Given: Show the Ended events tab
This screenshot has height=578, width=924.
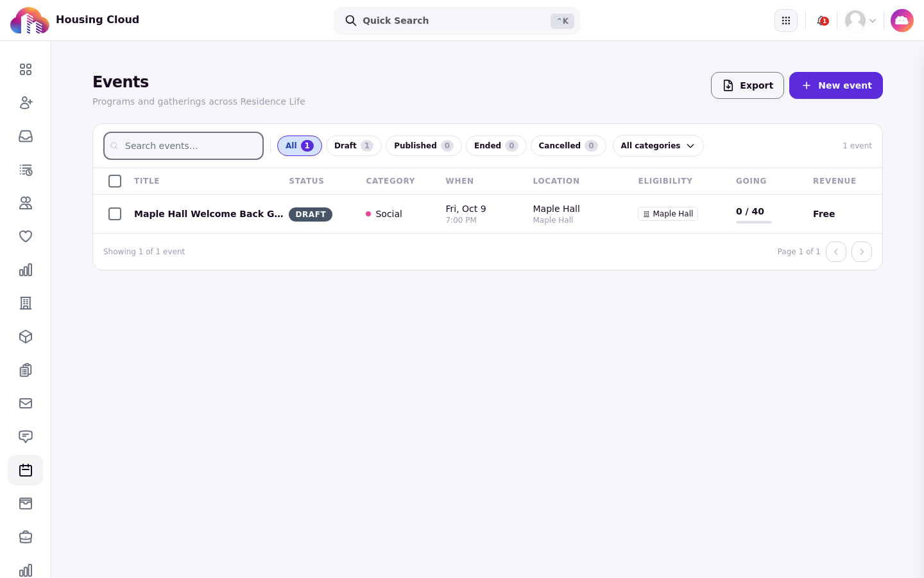Looking at the screenshot, I should pyautogui.click(x=496, y=146).
